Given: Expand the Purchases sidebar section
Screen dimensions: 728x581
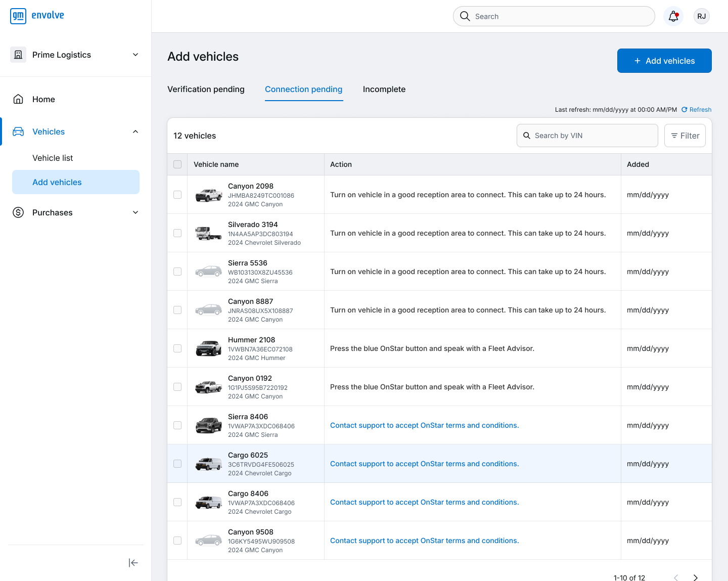Looking at the screenshot, I should click(x=135, y=212).
